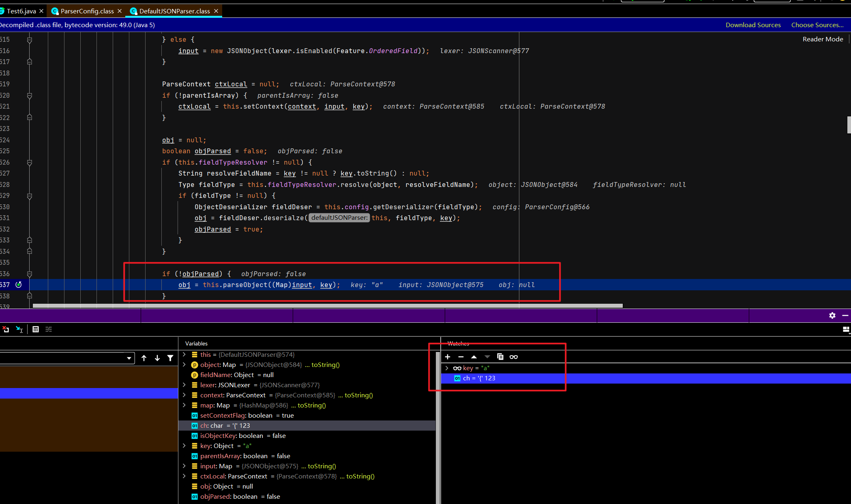
Task: Click the Drop Frame icon in debugger toolbar
Action: click(x=6, y=329)
